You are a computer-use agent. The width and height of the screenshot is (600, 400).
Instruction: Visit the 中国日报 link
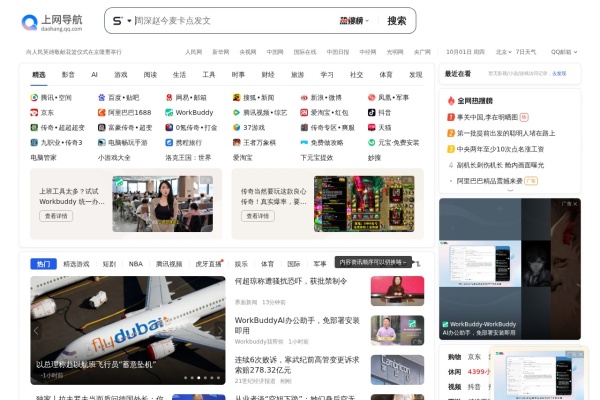338,52
